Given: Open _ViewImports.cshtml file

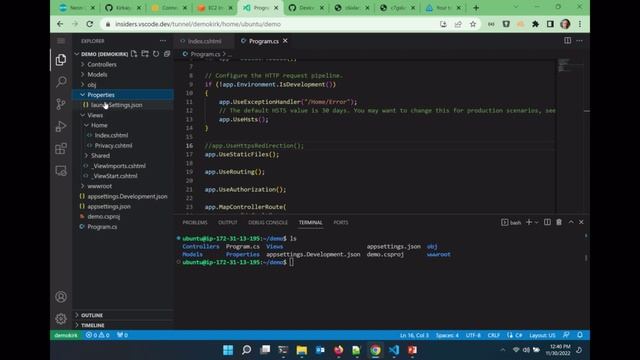Looking at the screenshot, I should click(118, 166).
